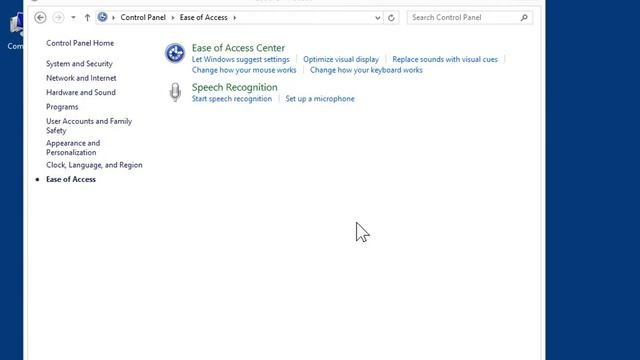Open Appearance and Personalization category
The width and height of the screenshot is (640, 360).
click(73, 148)
